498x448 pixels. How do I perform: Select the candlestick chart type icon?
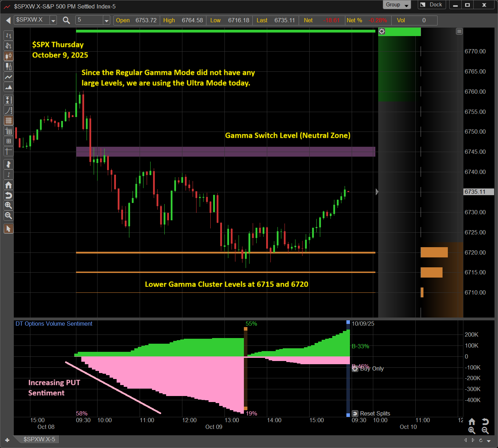tap(8, 56)
